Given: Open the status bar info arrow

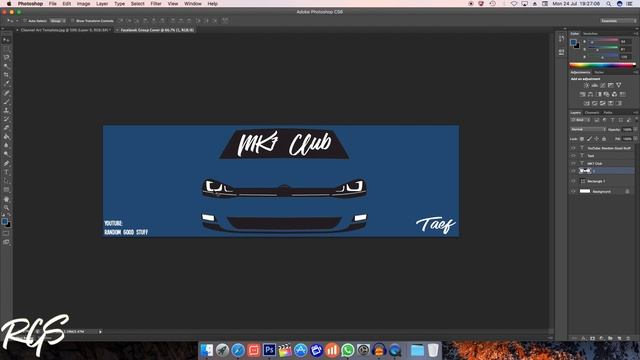Looking at the screenshot, I should (x=100, y=332).
